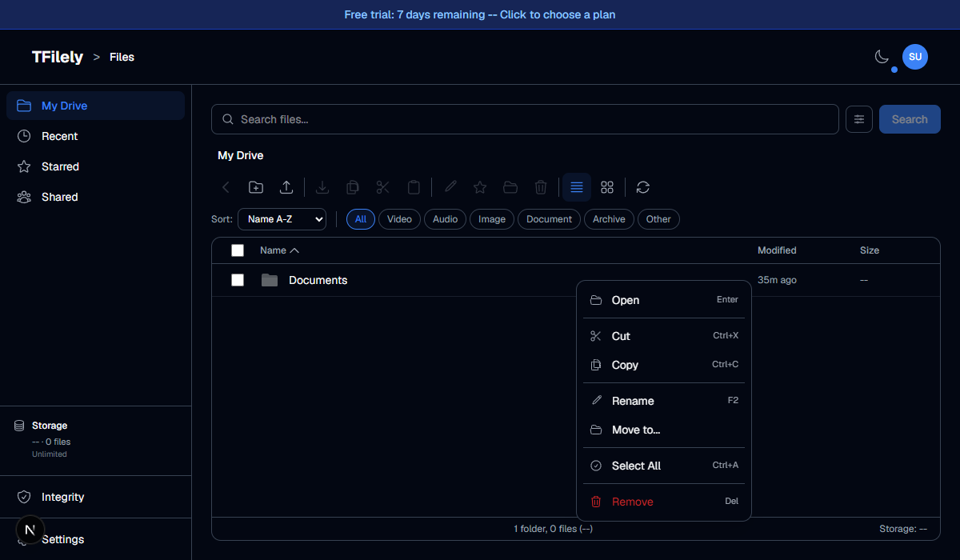Filter files by Other

(658, 219)
